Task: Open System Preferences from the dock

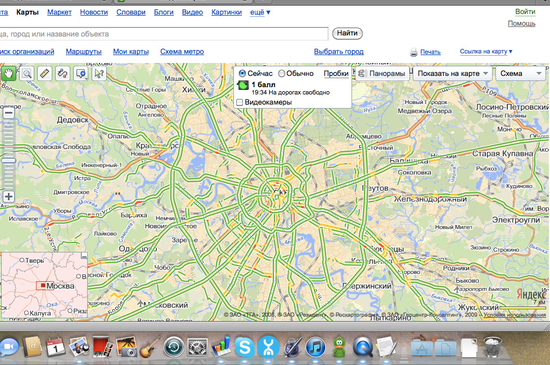Action: (x=197, y=347)
